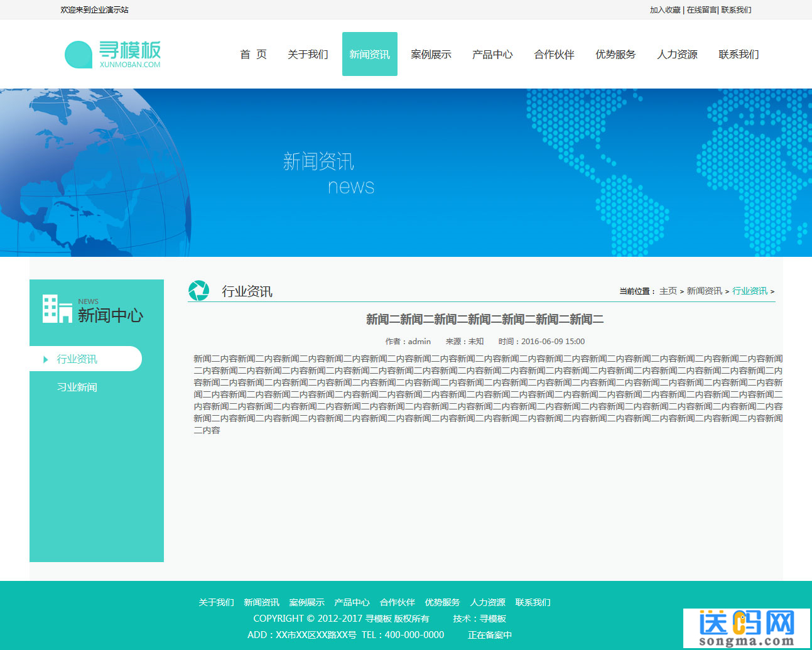Click footer link 优势服务
Image resolution: width=812 pixels, height=650 pixels.
pyautogui.click(x=442, y=602)
